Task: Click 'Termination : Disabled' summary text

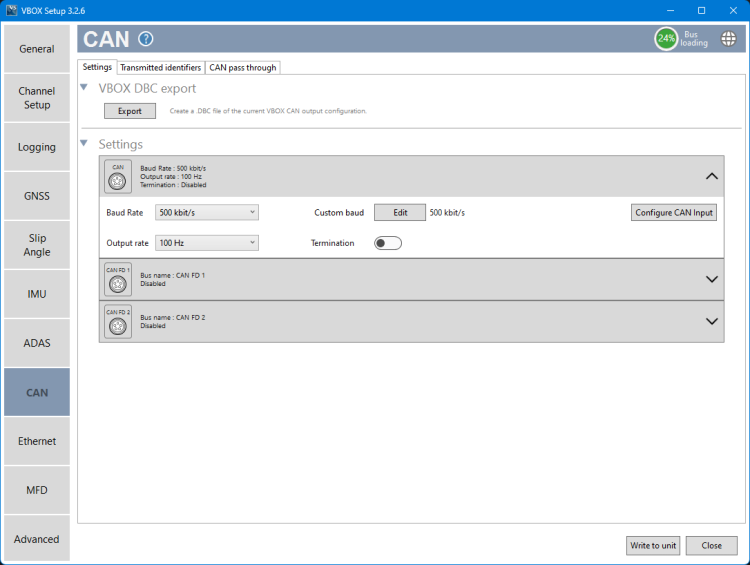Action: coord(173,185)
